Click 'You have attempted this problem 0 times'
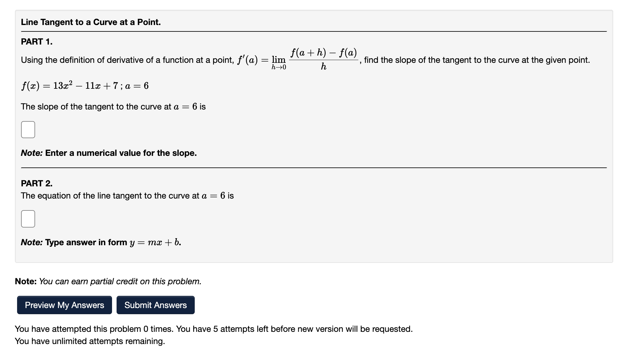Screen dimensions: 644x348 [x=214, y=329]
